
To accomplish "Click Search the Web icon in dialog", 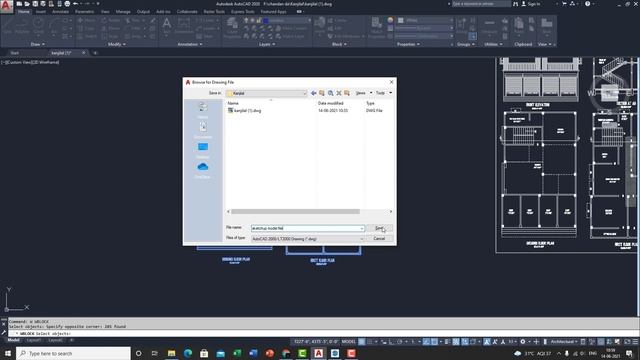I will click(330, 93).
